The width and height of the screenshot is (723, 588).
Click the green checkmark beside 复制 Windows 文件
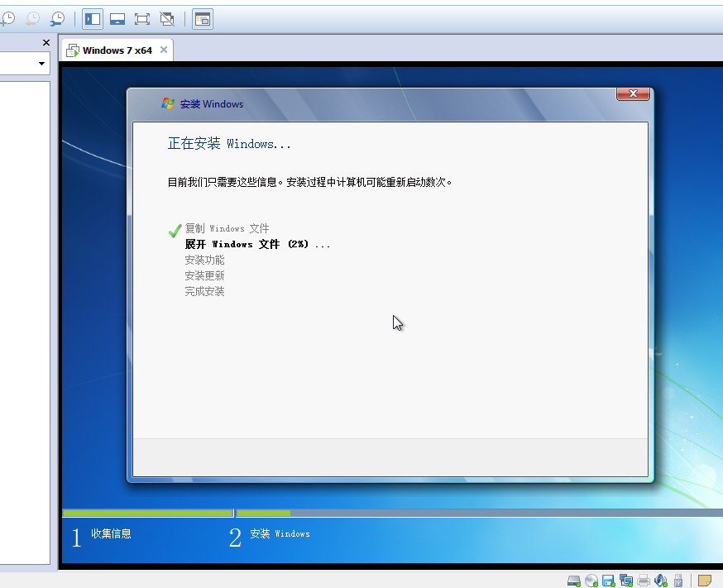pos(175,231)
